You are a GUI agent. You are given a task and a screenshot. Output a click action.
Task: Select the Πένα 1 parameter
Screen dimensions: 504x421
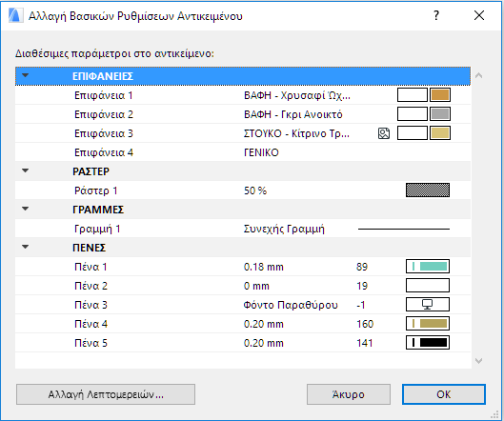coord(243,267)
